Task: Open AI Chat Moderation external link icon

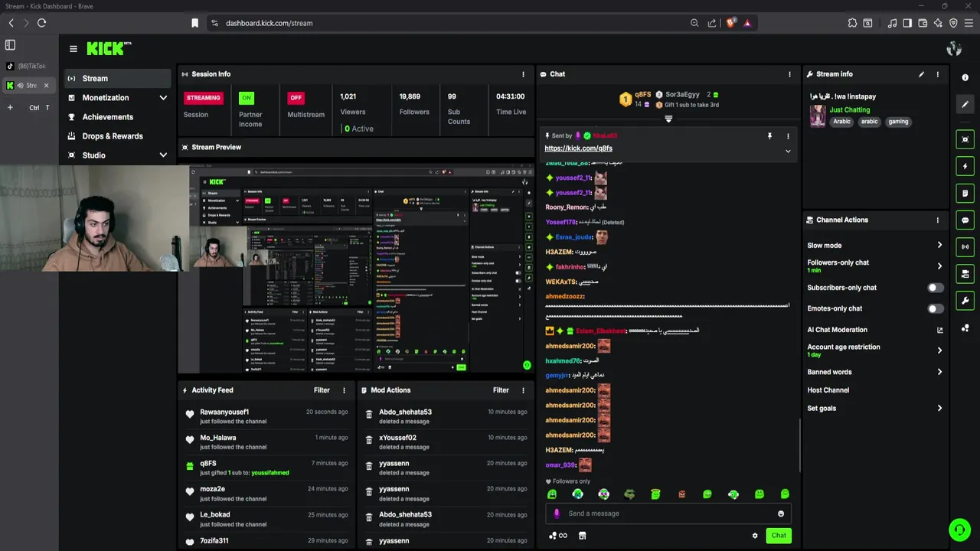Action: (x=939, y=330)
